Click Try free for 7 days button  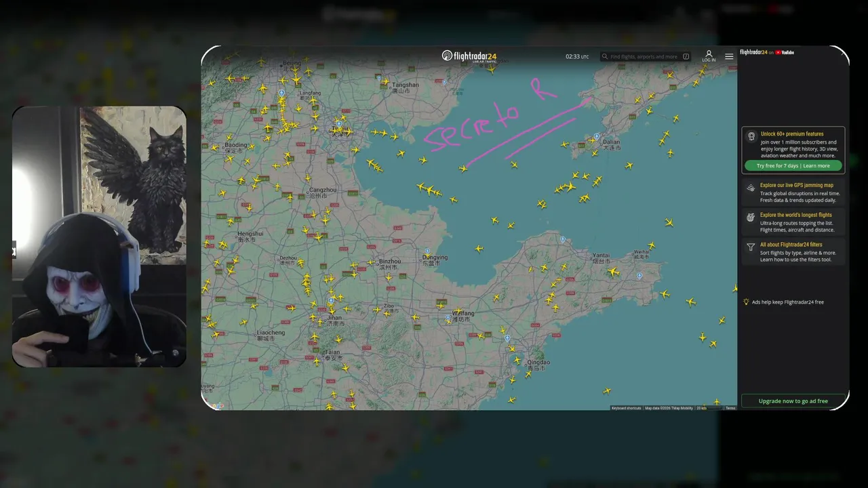click(793, 165)
